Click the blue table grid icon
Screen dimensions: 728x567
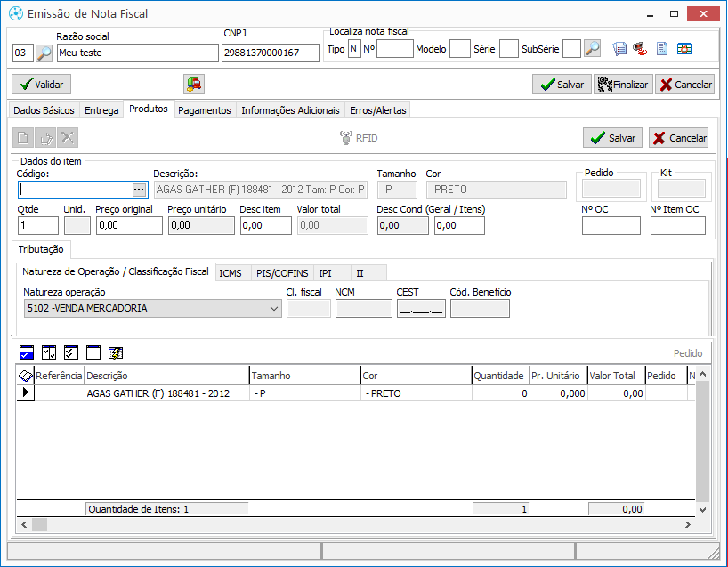click(684, 48)
